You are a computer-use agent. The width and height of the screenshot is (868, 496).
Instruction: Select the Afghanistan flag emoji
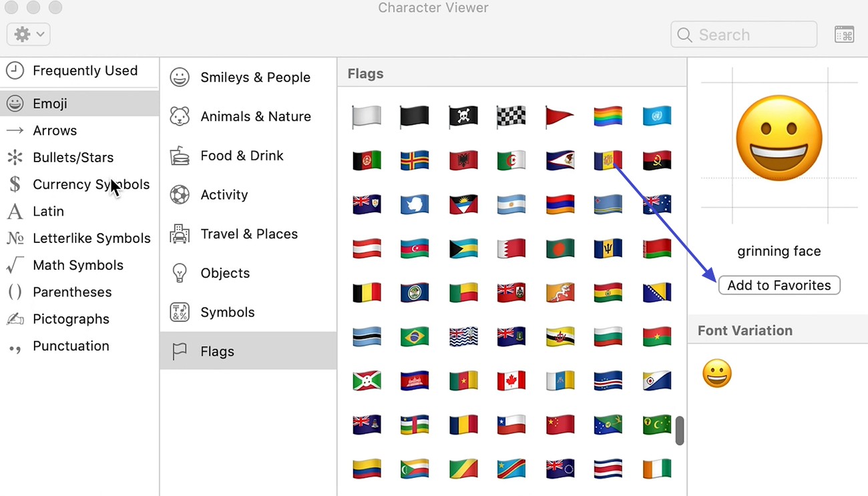367,160
